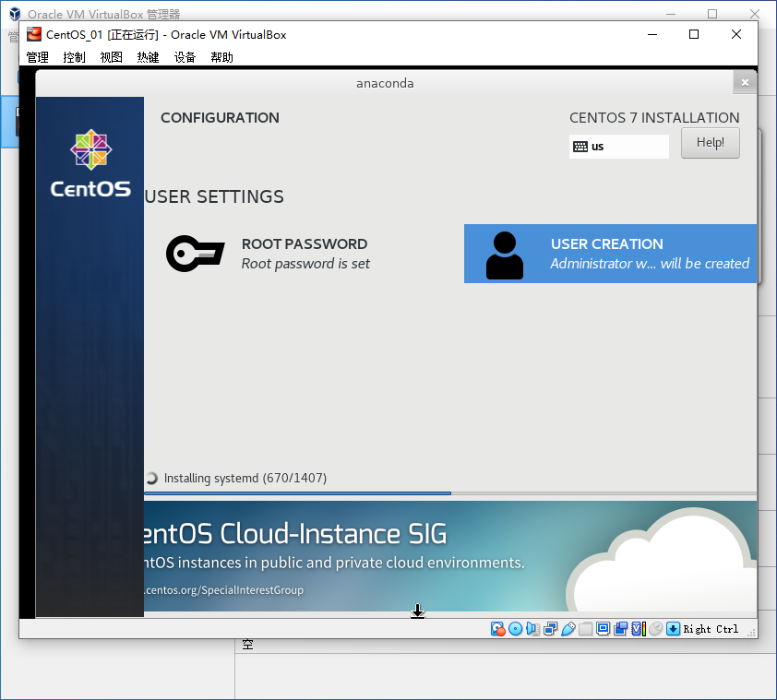Click the CONFIGURATION heading

click(x=220, y=118)
